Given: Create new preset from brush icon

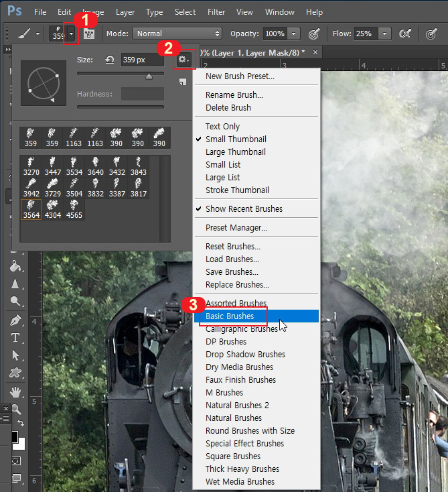Looking at the screenshot, I should tap(183, 82).
